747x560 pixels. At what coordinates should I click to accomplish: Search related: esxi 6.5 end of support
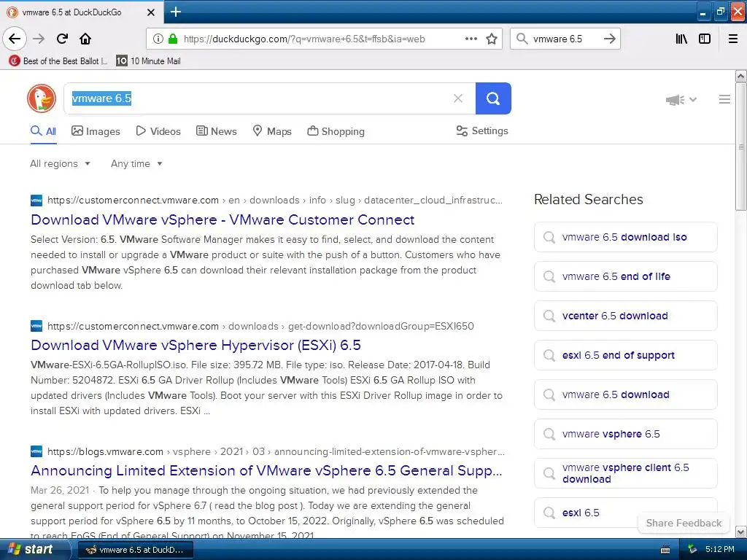tap(625, 355)
